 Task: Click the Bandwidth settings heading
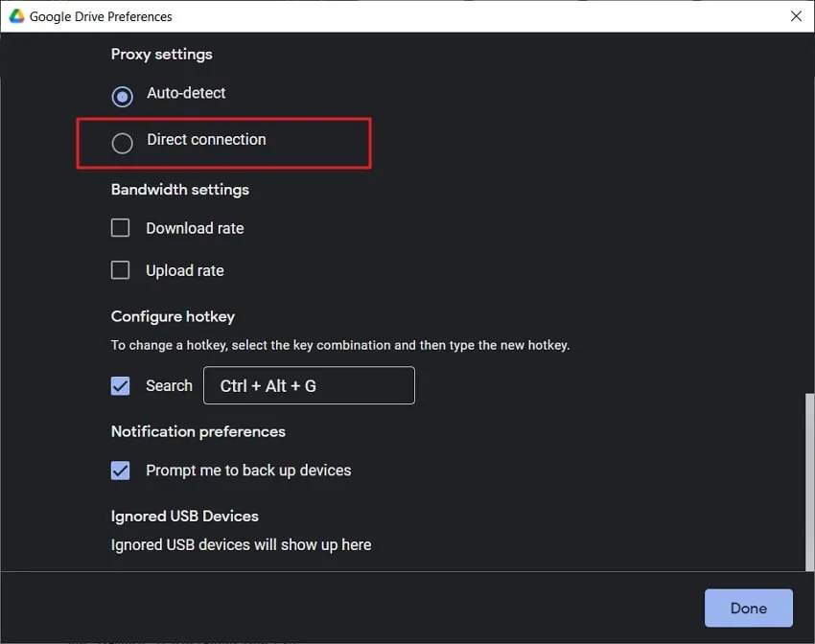pyautogui.click(x=179, y=190)
